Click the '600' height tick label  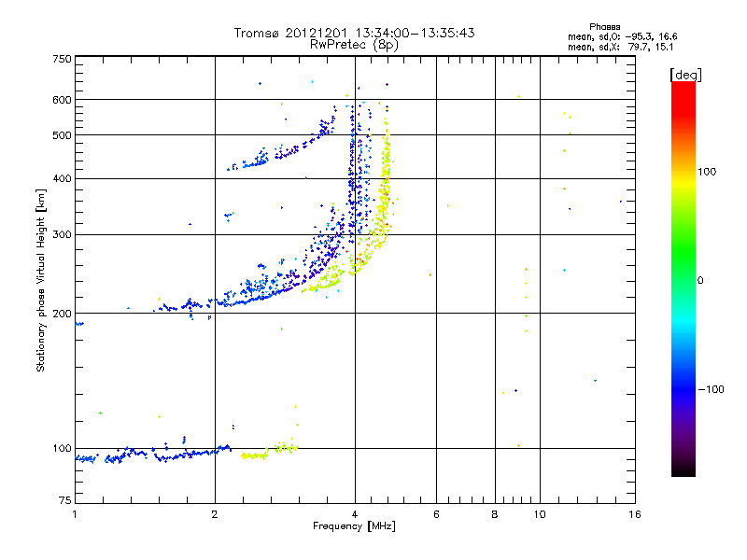click(62, 100)
